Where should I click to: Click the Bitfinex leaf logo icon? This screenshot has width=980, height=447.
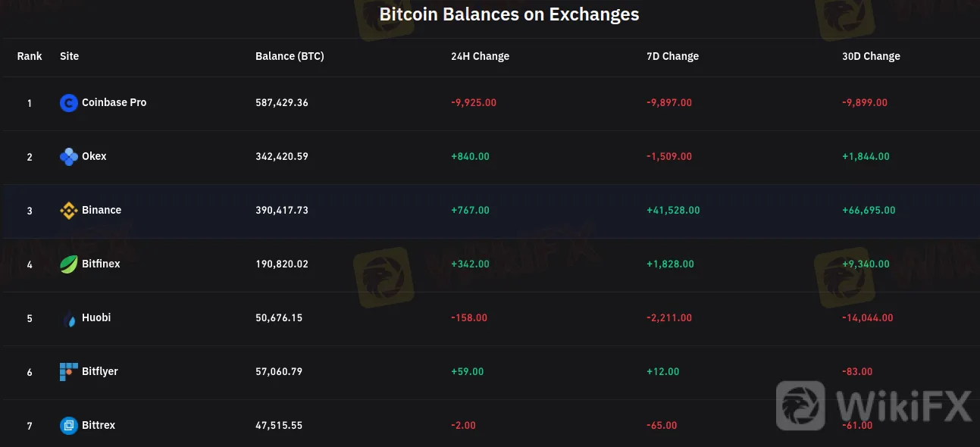click(69, 264)
